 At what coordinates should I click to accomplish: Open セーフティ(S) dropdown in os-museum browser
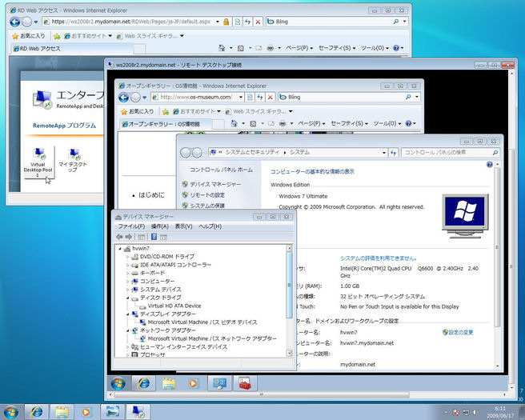click(349, 123)
